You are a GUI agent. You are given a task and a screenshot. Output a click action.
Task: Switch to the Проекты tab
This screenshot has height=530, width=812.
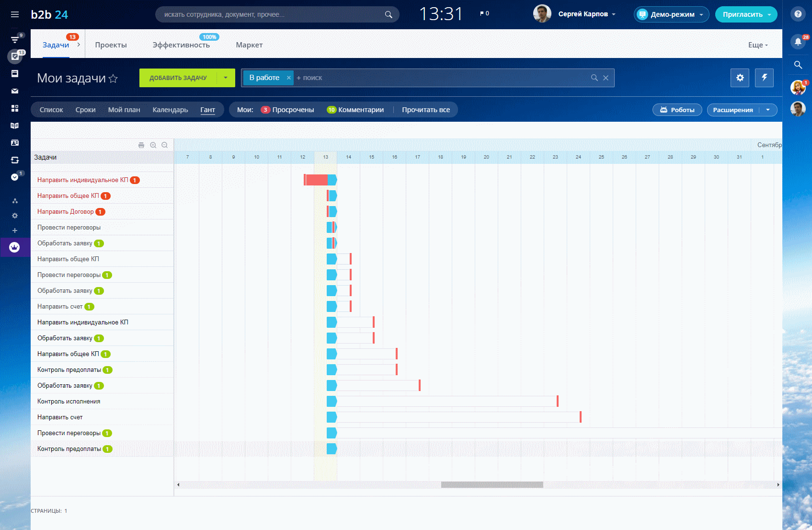(111, 45)
